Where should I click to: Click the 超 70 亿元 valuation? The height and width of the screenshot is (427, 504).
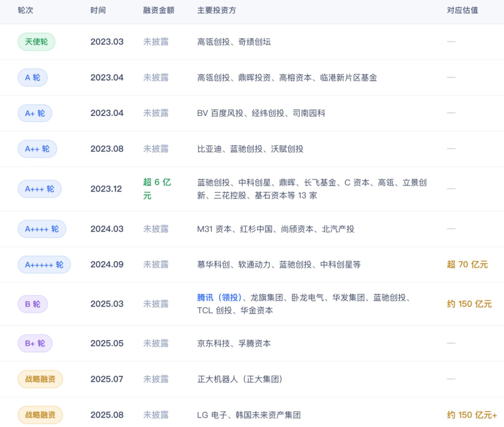point(467,265)
